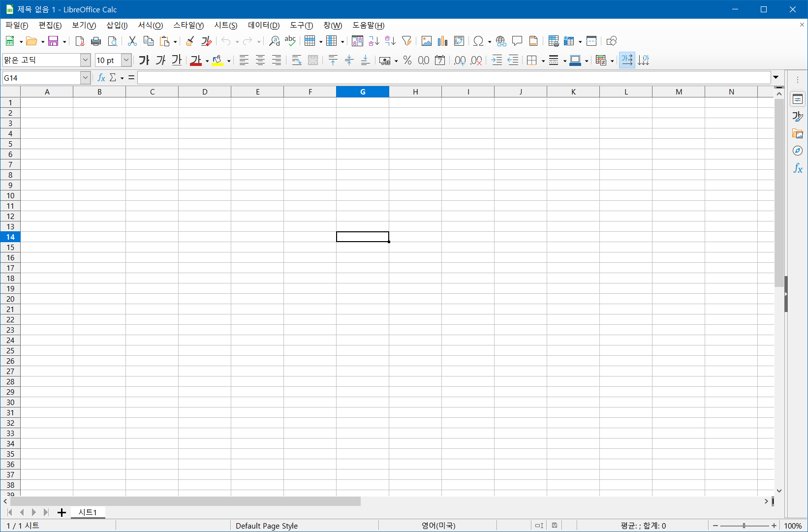Toggle Center Horizontally alignment
Image resolution: width=808 pixels, height=532 pixels.
pos(260,60)
